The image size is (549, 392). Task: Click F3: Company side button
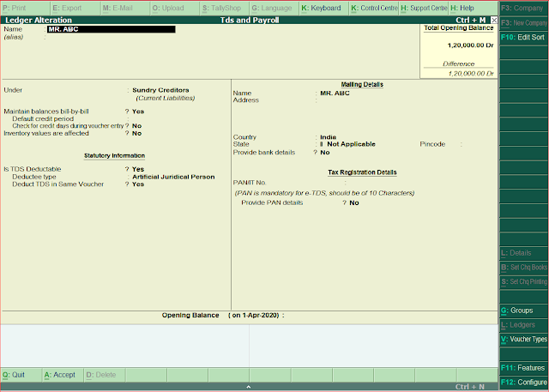[x=524, y=8]
